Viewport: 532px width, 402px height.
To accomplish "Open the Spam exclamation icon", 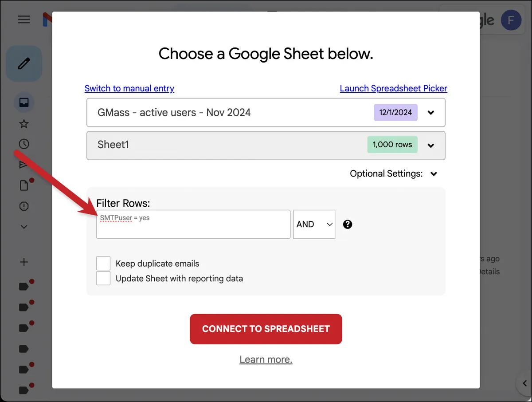I will coord(24,206).
